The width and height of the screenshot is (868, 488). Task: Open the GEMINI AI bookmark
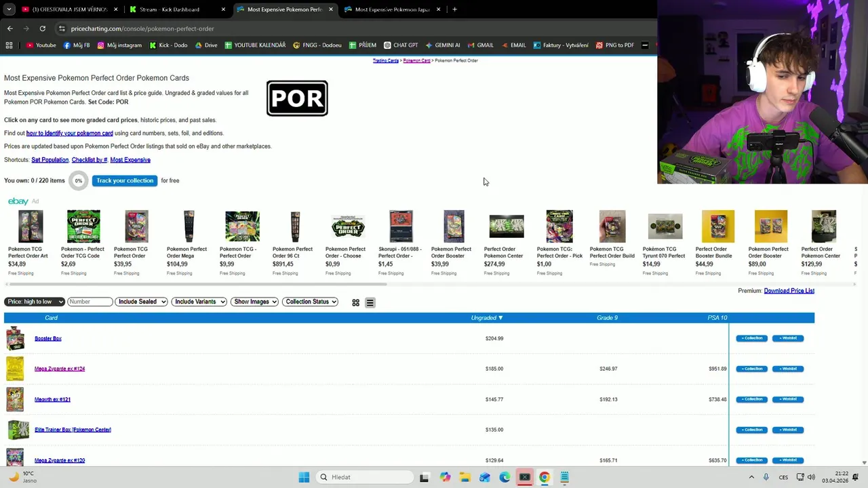(443, 45)
